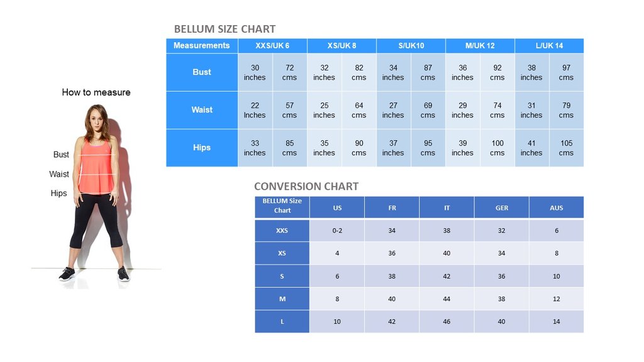Click the 105 cms hips cell
644x362 pixels.
[566, 148]
